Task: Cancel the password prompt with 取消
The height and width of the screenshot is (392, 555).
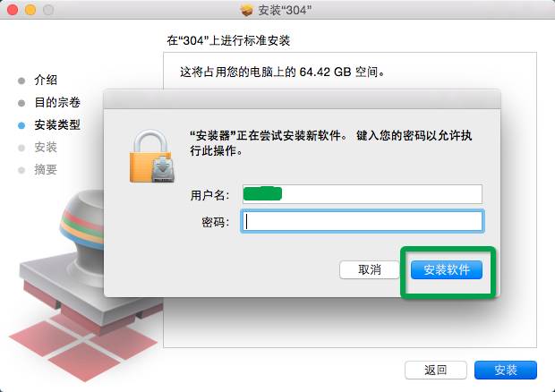Action: tap(370, 270)
